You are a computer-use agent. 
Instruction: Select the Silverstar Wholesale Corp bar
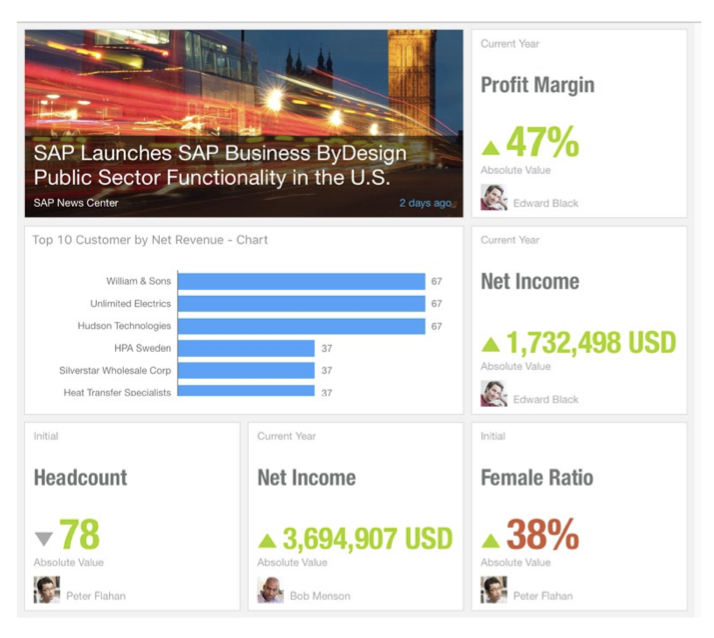(246, 370)
